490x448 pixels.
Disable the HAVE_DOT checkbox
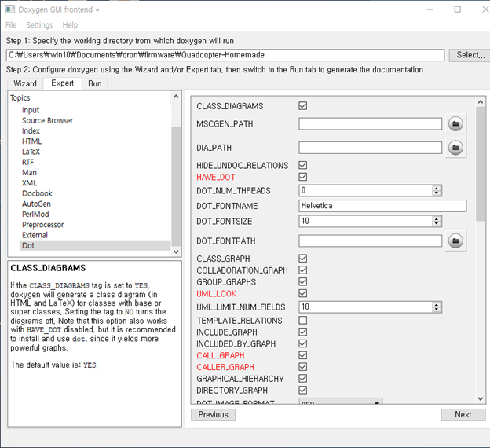[x=303, y=177]
